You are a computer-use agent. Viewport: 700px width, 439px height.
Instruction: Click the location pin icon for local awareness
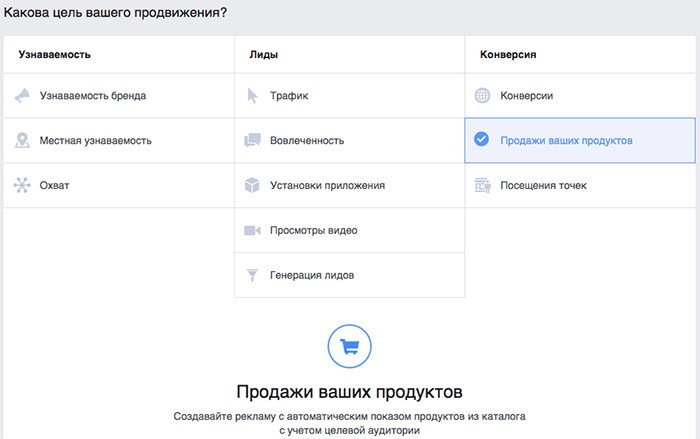[22, 140]
